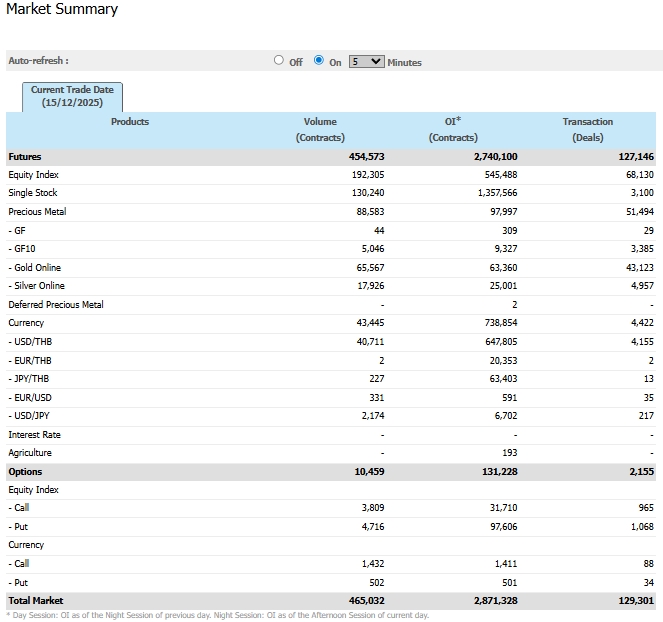This screenshot has height=622, width=663.
Task: Click the Single Stock row label
Action: click(33, 193)
